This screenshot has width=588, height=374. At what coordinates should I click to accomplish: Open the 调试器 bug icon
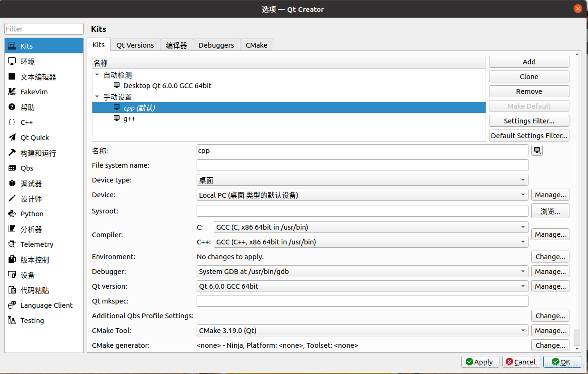pyautogui.click(x=12, y=183)
